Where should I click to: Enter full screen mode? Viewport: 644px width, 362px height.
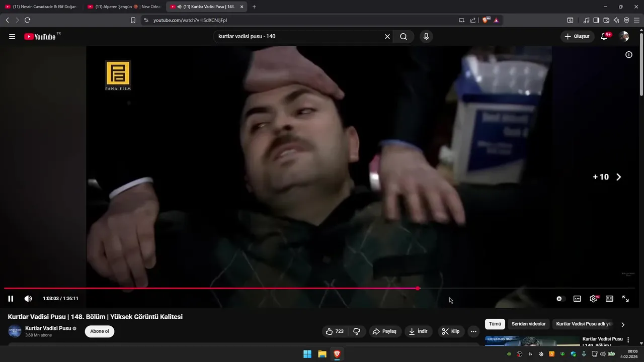[625, 299]
